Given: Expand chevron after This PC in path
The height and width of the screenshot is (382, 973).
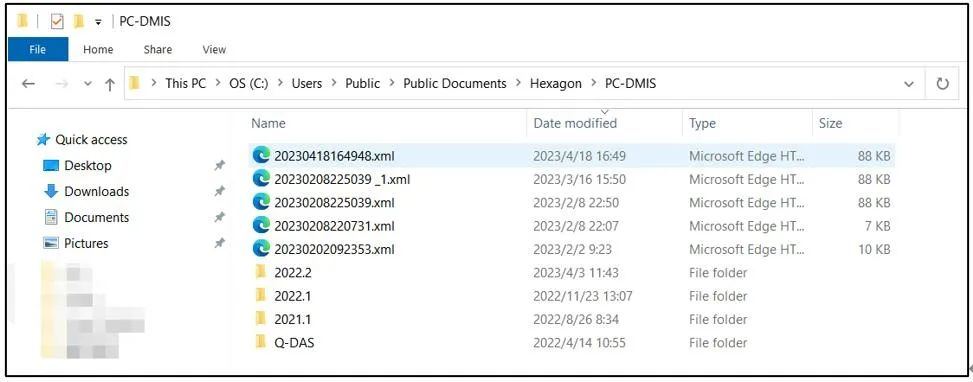Looking at the screenshot, I should pos(218,84).
